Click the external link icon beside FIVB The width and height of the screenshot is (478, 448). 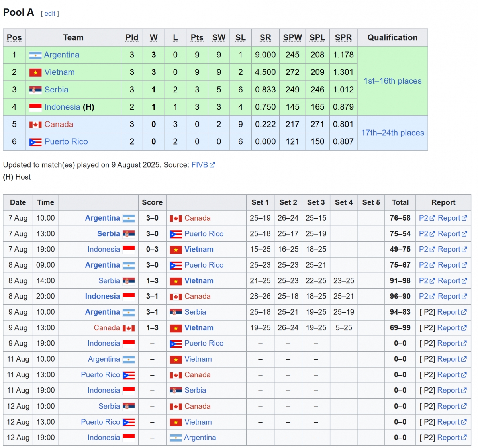[211, 164]
